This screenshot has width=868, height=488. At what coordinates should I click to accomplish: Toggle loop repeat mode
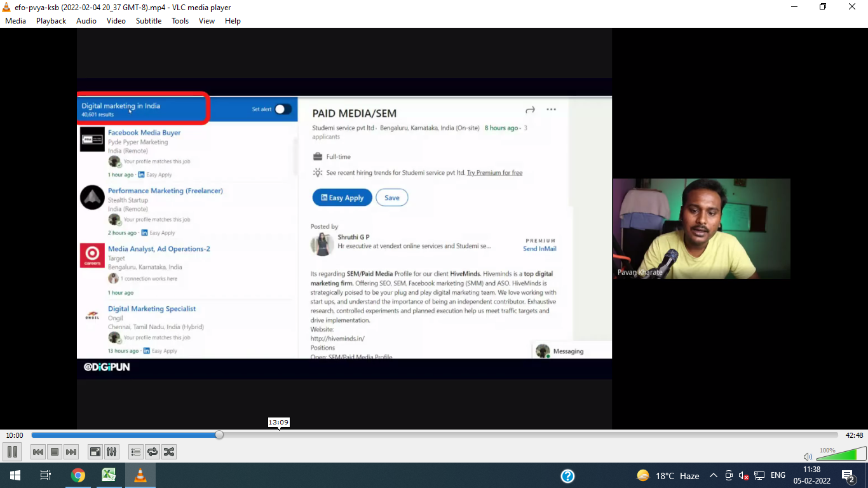pos(153,452)
